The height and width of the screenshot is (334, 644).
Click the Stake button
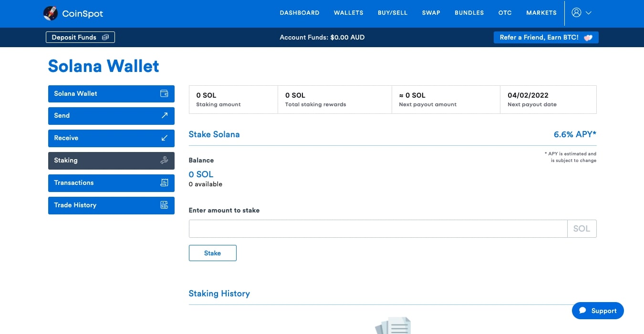pyautogui.click(x=213, y=253)
